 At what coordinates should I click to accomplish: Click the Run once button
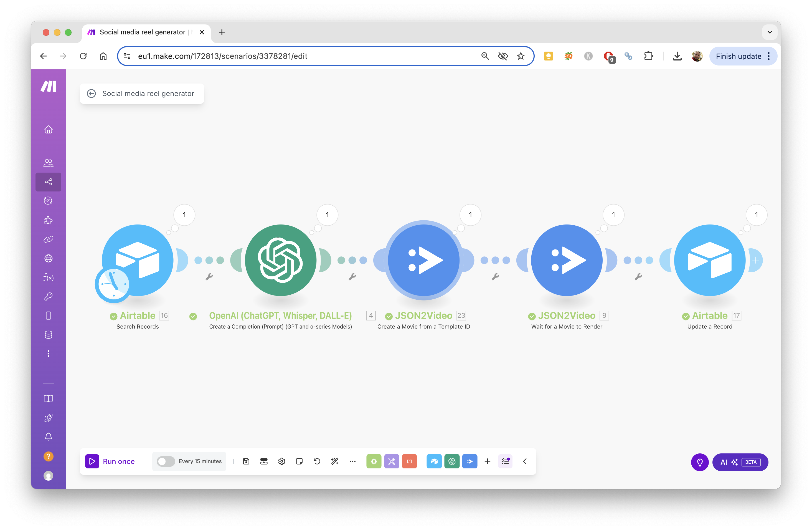pos(110,461)
